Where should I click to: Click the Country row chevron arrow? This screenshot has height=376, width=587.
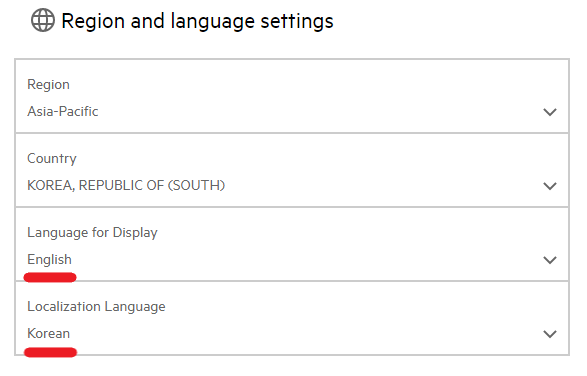click(x=550, y=186)
